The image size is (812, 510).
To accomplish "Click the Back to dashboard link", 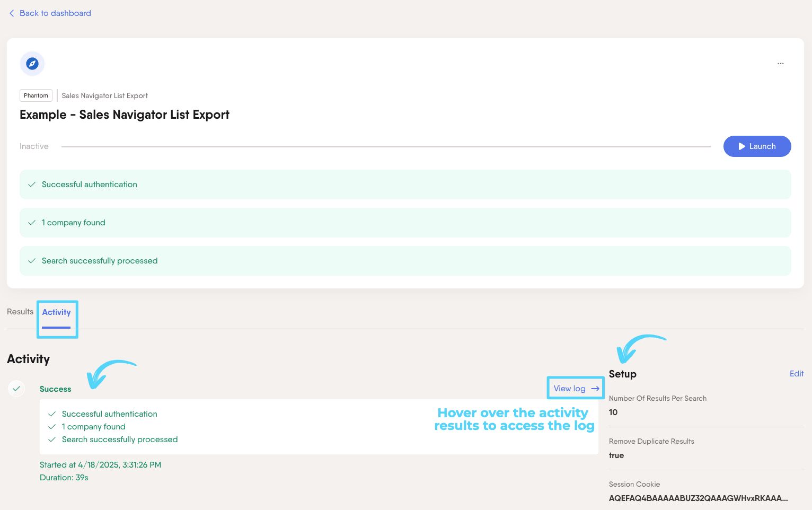I will 50,13.
